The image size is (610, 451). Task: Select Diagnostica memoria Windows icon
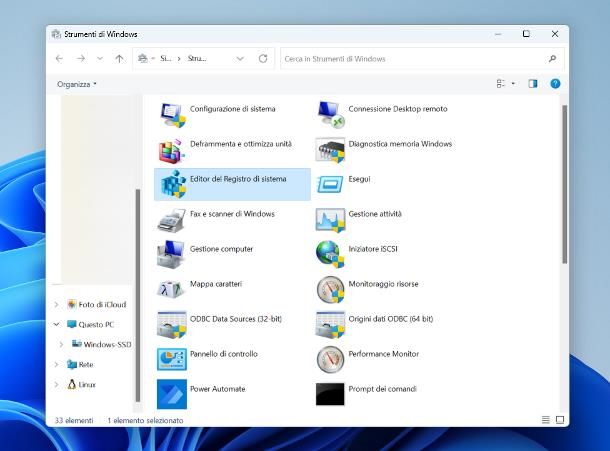(x=330, y=150)
